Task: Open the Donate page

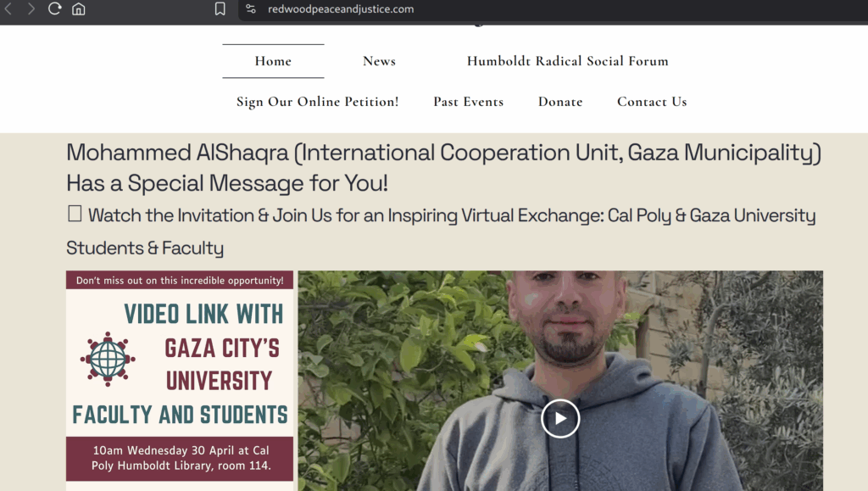Action: (560, 102)
